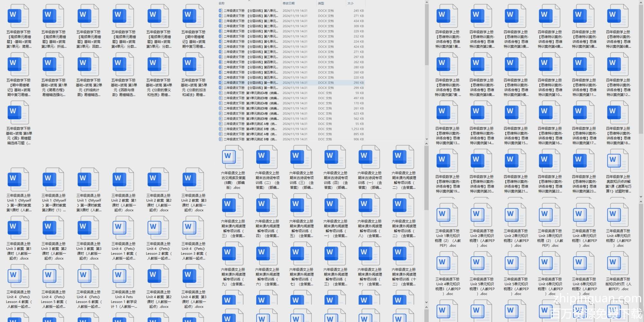Sort the file list by 名称 column
644x322 pixels.
pos(222,3)
